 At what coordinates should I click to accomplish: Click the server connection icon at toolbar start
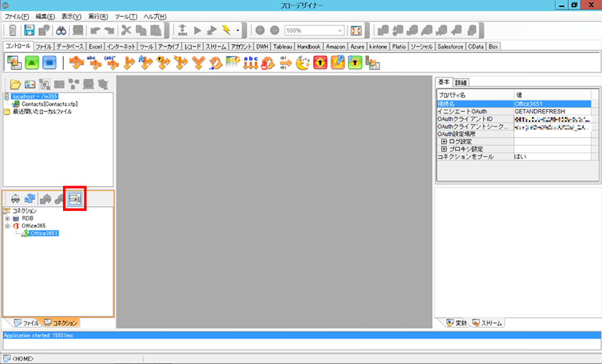12,30
